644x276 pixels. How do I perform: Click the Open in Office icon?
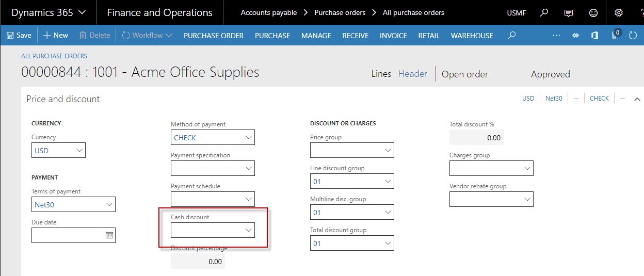(x=594, y=35)
